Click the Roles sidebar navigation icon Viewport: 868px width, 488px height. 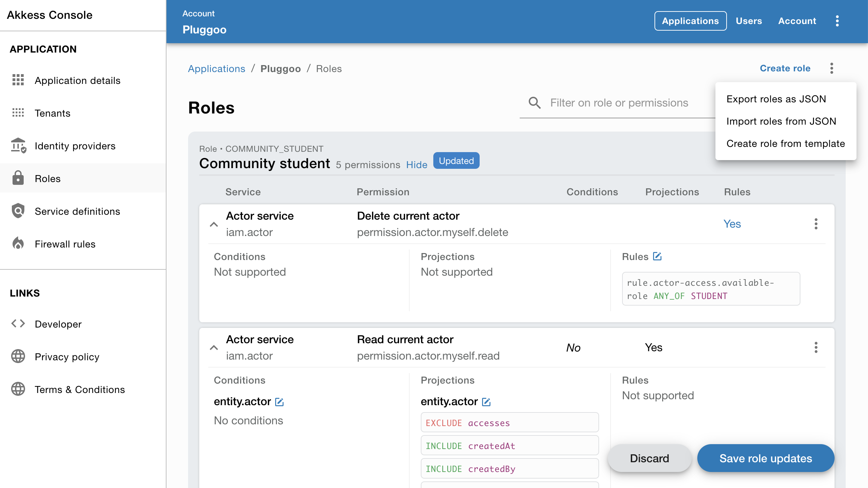click(18, 178)
